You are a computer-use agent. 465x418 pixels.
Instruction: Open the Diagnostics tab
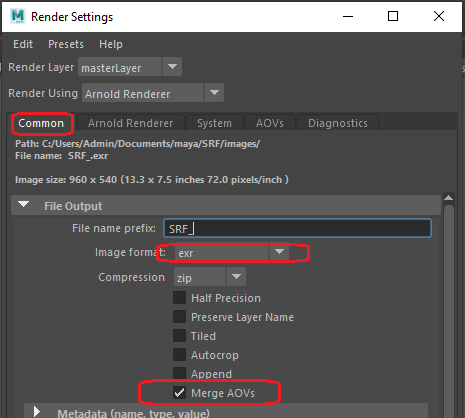pyautogui.click(x=338, y=123)
